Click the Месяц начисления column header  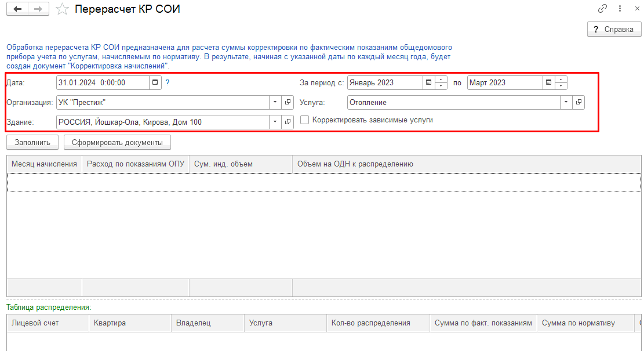44,164
